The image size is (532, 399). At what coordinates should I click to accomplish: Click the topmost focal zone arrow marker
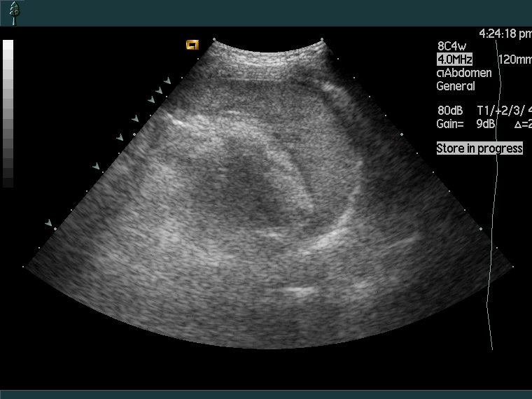(x=167, y=81)
